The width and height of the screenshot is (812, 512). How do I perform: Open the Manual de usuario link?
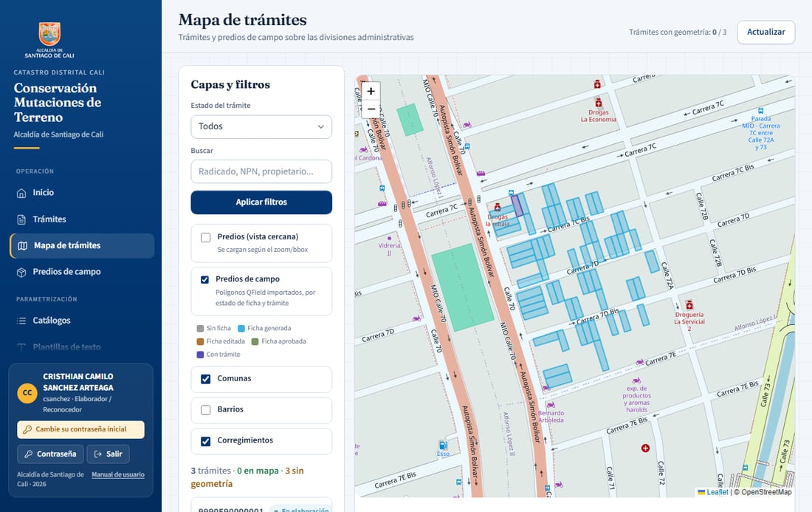(x=118, y=474)
